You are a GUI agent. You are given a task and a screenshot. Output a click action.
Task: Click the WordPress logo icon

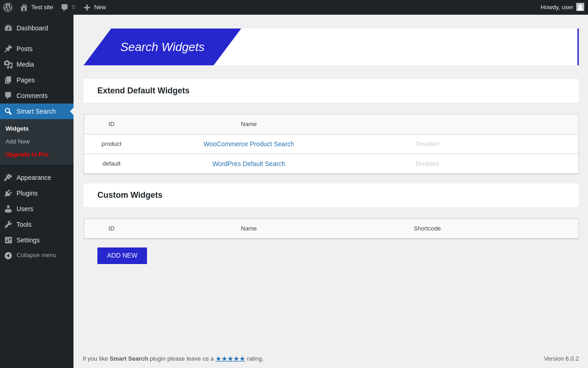tap(8, 7)
